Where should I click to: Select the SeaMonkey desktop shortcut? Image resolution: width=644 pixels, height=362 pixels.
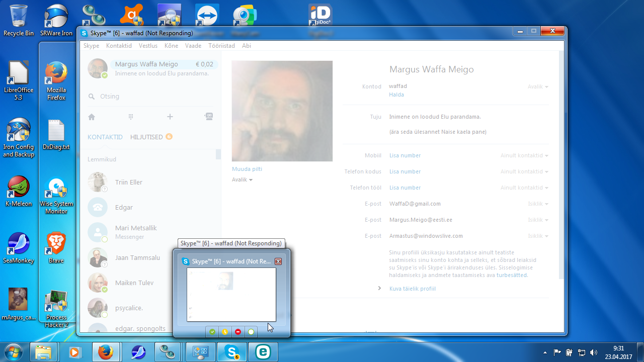coord(19,248)
